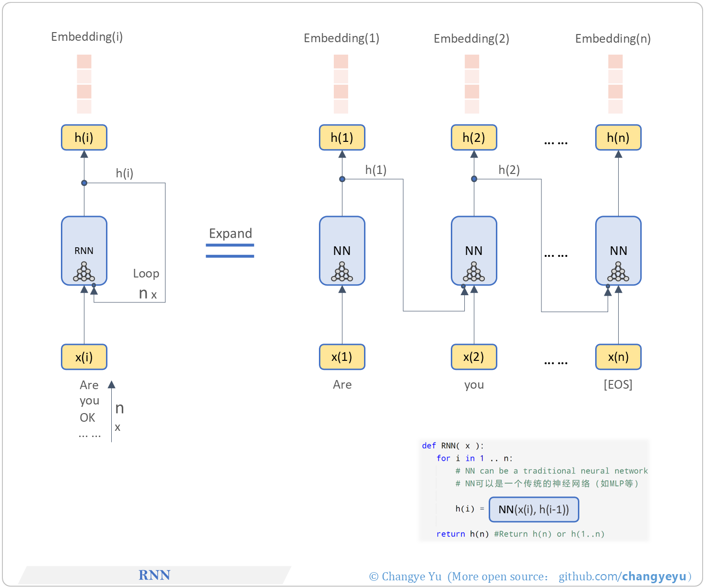Select the x(n) input box
This screenshot has height=588, width=705.
point(618,357)
